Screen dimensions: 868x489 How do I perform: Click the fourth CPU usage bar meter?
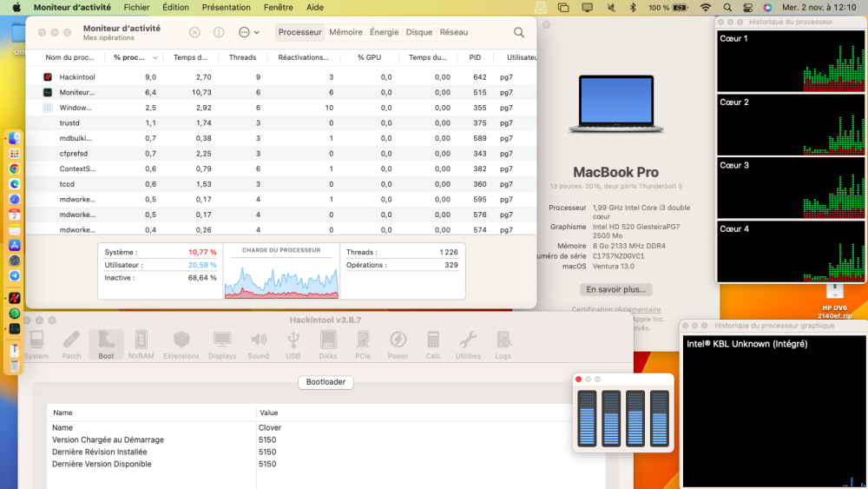tap(660, 418)
